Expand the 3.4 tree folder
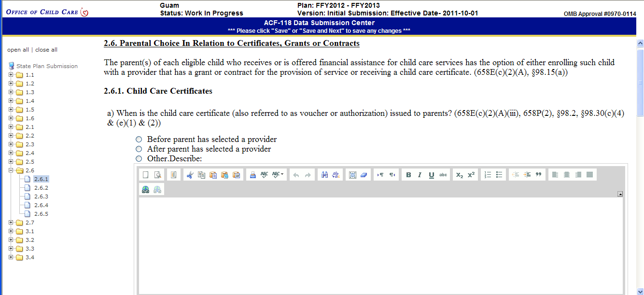 11,257
